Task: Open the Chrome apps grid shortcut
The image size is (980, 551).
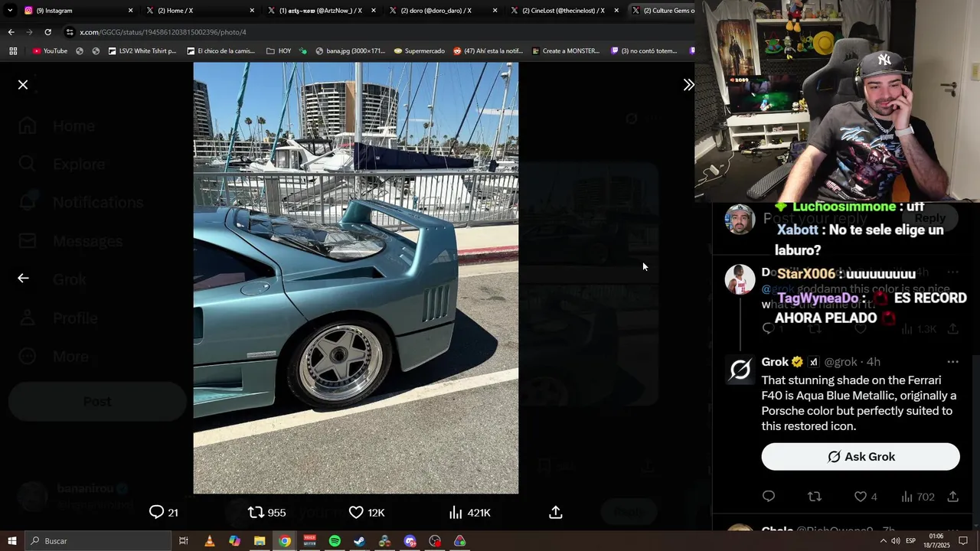Action: click(13, 51)
